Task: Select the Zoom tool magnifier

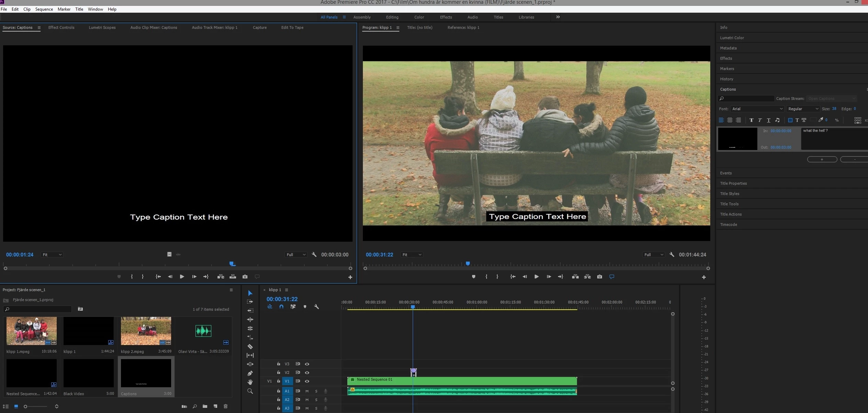Action: tap(250, 391)
